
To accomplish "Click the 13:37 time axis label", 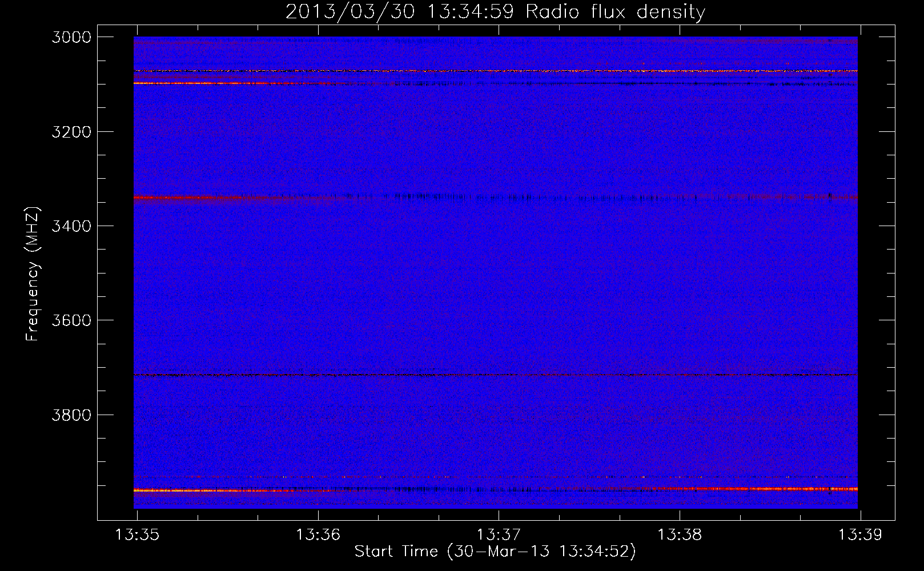I will point(499,535).
